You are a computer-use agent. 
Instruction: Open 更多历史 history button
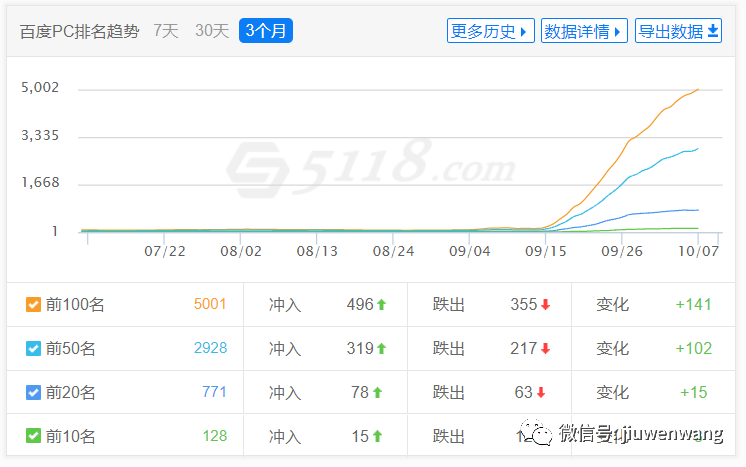(x=491, y=31)
